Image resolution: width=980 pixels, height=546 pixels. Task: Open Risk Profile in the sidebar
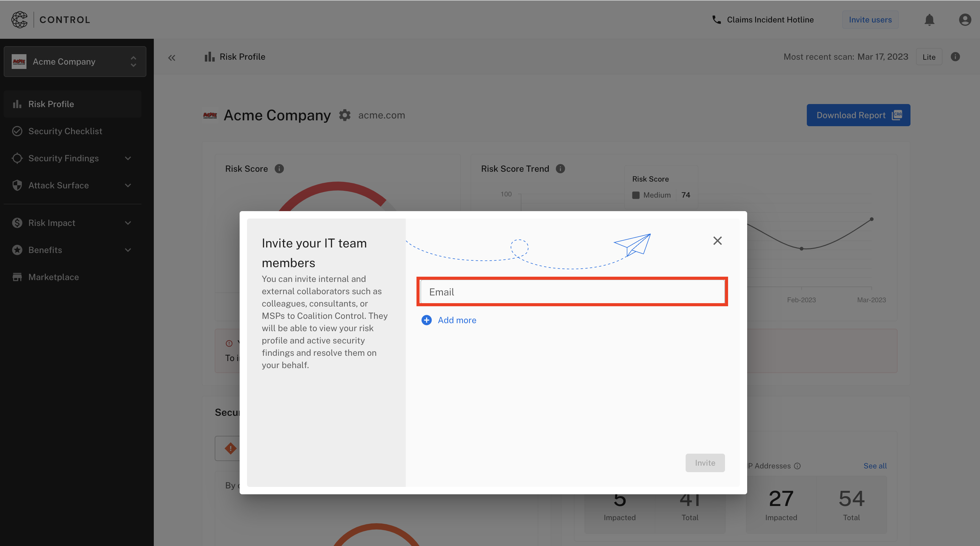click(x=73, y=104)
